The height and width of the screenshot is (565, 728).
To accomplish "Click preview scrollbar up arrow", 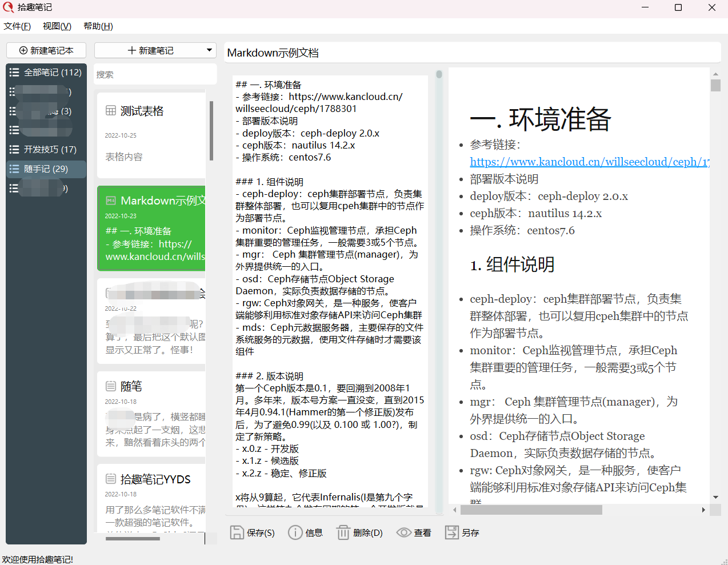I will click(x=715, y=74).
